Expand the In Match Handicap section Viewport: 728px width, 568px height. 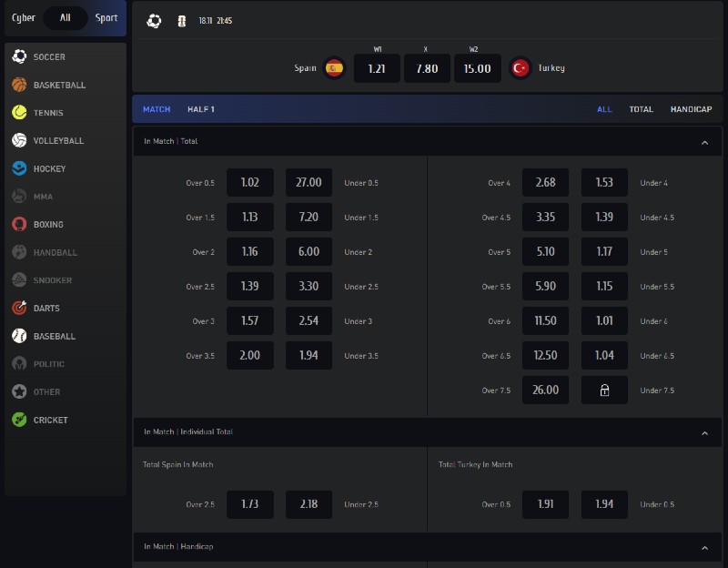703,547
